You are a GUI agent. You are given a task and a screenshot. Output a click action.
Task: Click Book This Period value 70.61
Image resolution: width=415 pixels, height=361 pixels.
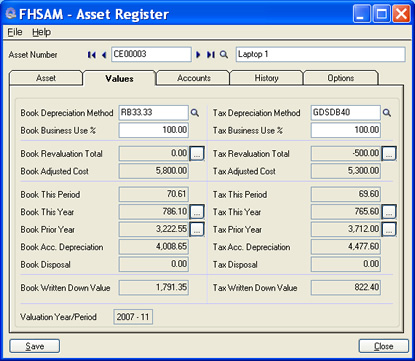[x=154, y=194]
